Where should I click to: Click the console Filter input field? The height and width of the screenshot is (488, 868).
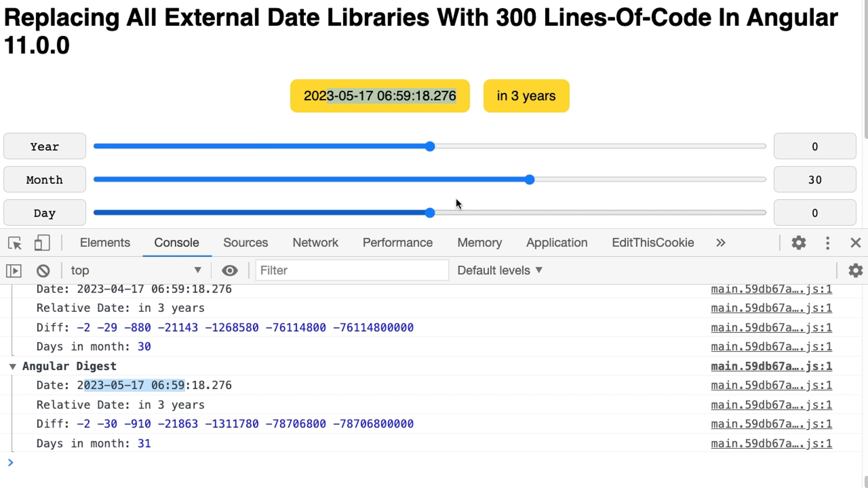pyautogui.click(x=352, y=270)
